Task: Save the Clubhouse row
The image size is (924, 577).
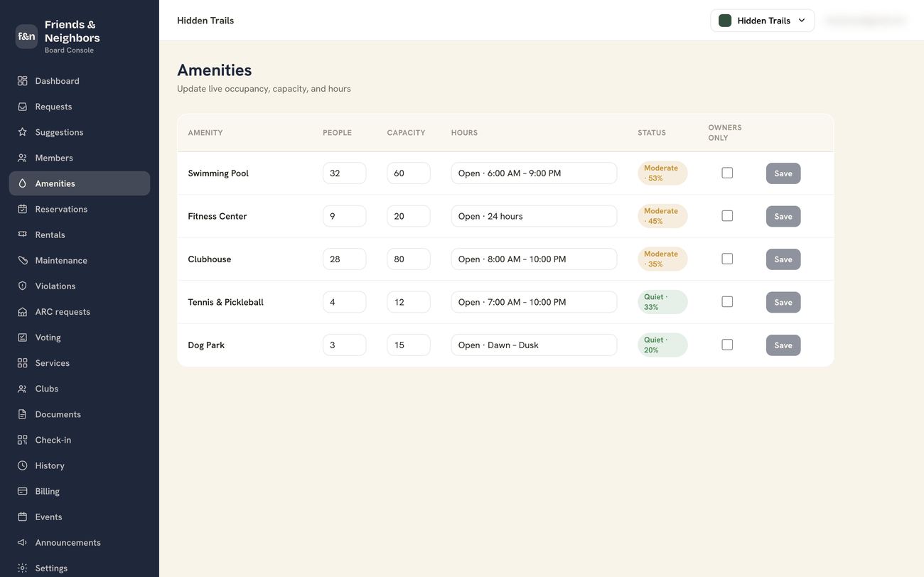Action: click(783, 259)
